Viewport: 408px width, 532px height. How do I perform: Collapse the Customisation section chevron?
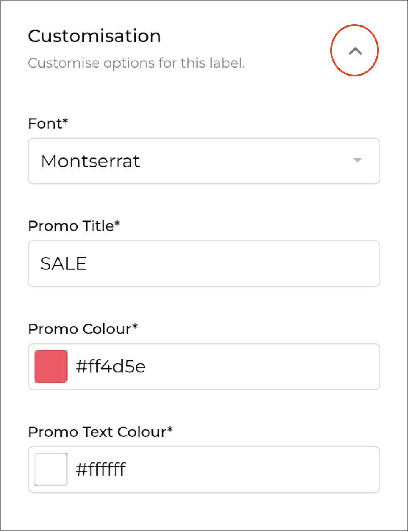pyautogui.click(x=355, y=51)
